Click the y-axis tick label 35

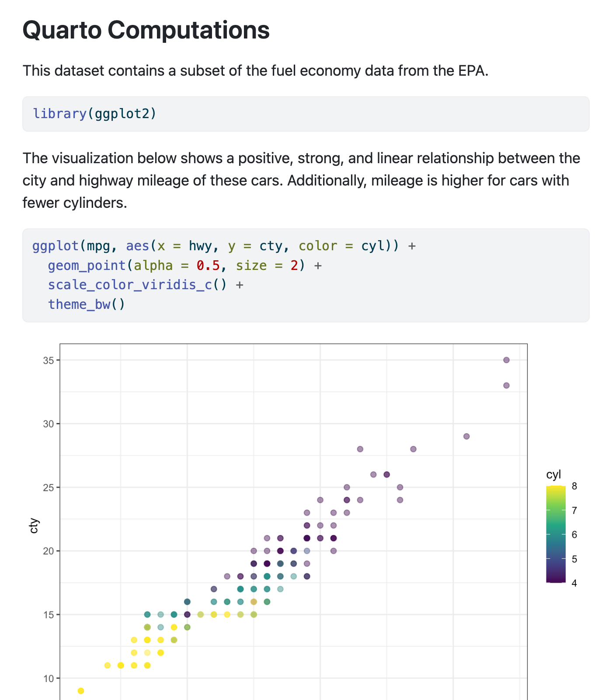(x=49, y=360)
